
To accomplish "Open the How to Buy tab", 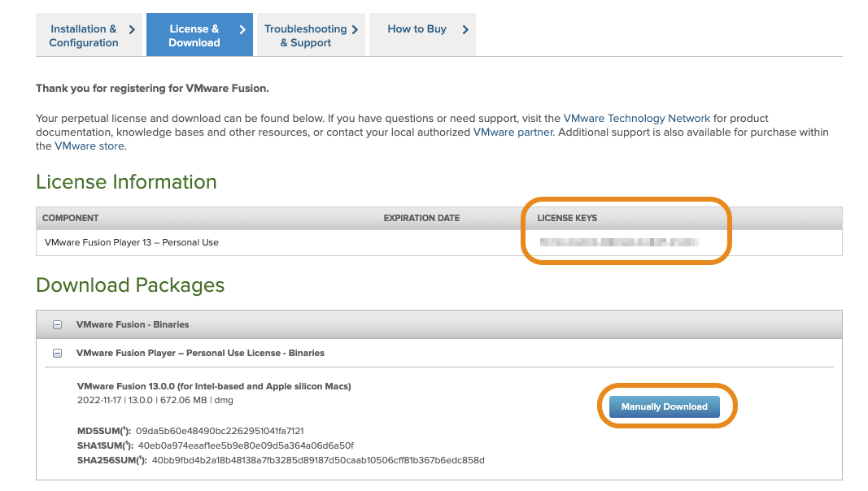I will click(417, 29).
